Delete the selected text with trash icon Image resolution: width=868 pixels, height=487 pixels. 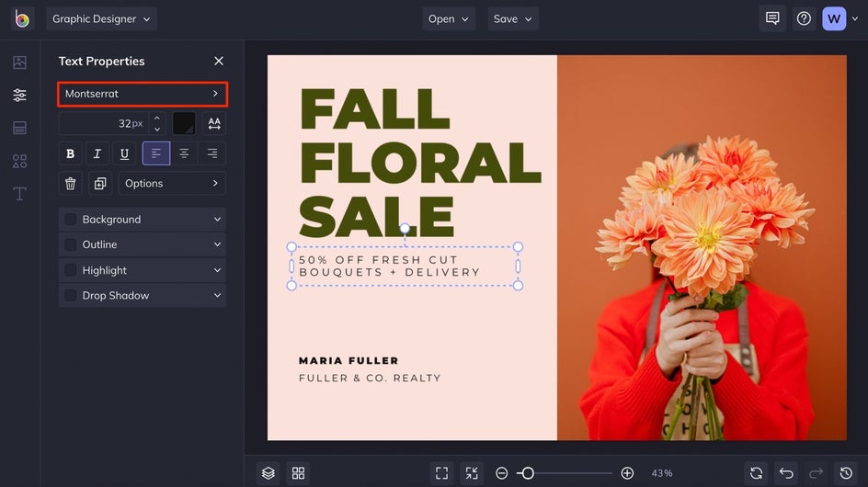tap(71, 184)
